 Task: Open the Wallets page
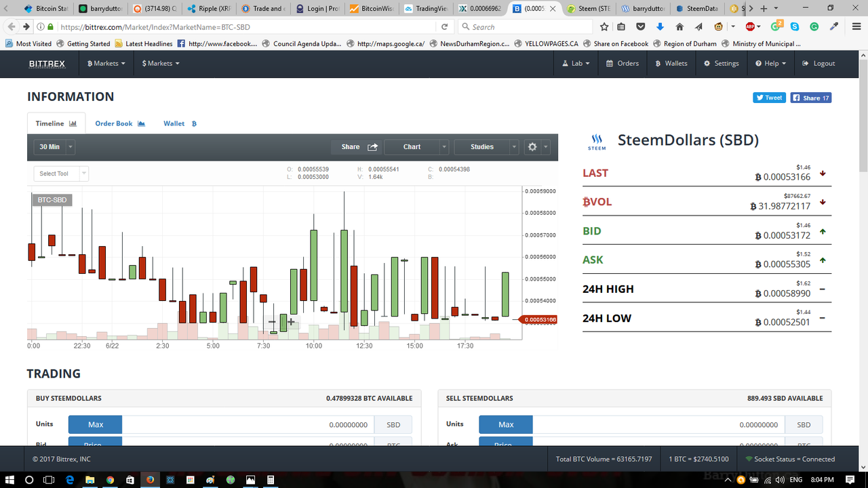click(x=671, y=64)
